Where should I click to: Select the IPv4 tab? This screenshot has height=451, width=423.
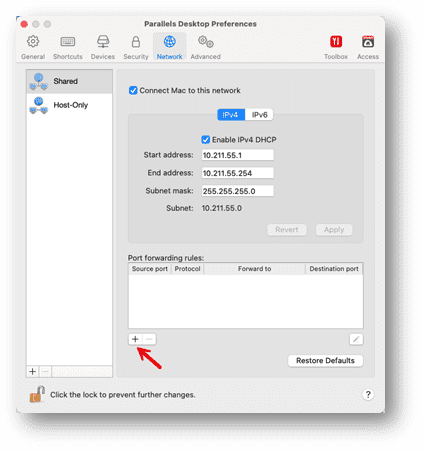231,115
